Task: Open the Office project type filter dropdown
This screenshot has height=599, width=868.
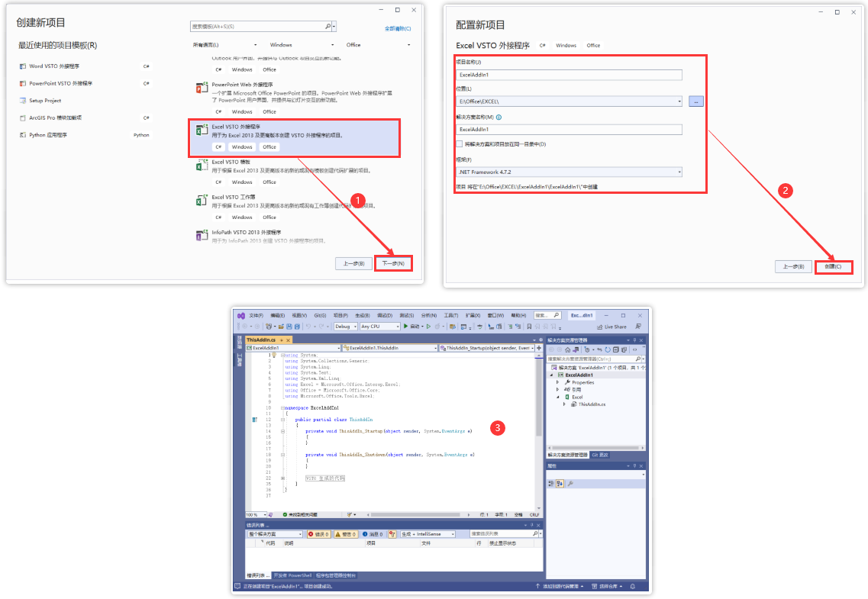Action: coord(379,45)
